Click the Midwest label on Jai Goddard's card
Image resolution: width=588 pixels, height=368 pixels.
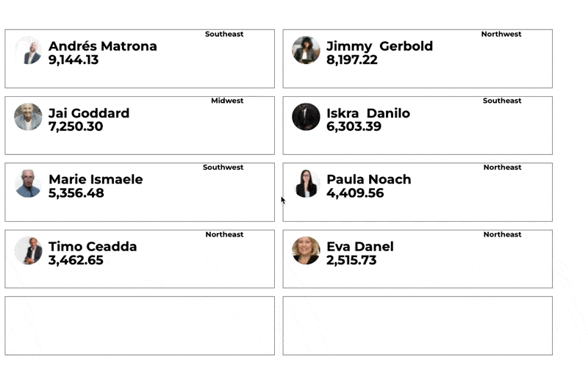tap(227, 101)
